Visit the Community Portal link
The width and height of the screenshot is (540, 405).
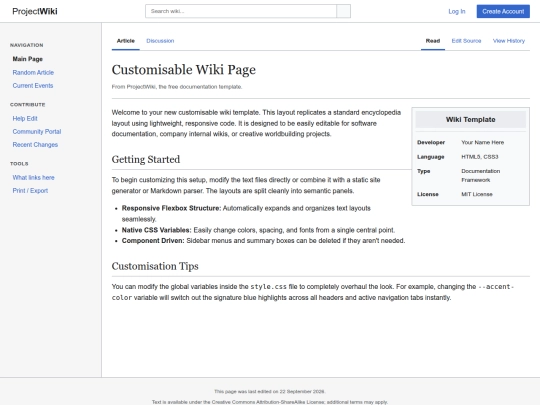tap(37, 132)
